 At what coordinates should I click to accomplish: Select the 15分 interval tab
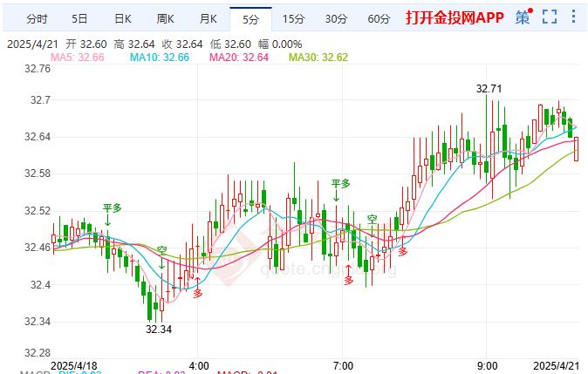[293, 18]
